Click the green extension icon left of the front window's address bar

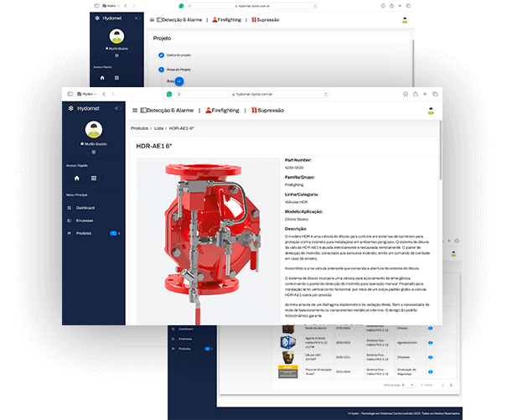169,94
